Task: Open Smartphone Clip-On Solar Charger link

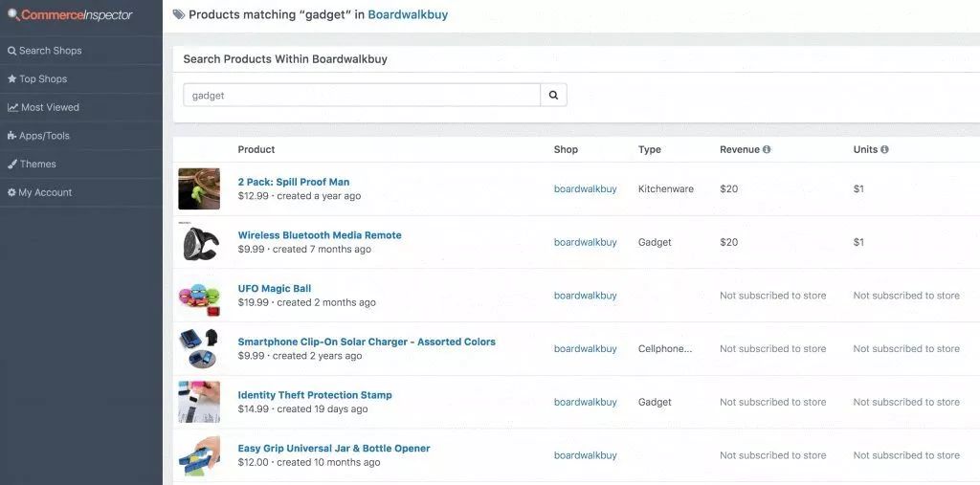Action: (367, 342)
